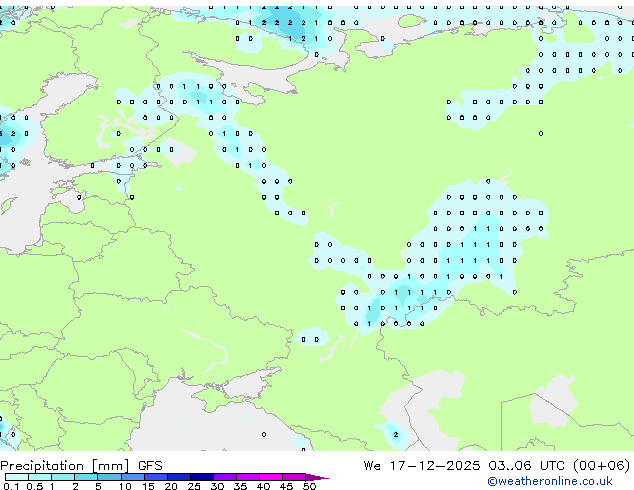Click the '0.1' legend scale label
Image resolution: width=634 pixels, height=490 pixels.
tap(11, 486)
